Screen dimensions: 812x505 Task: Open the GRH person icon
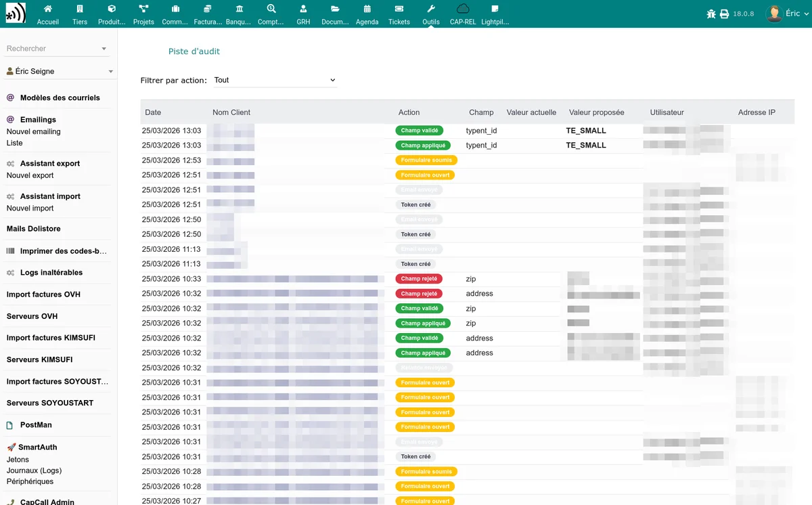click(303, 9)
